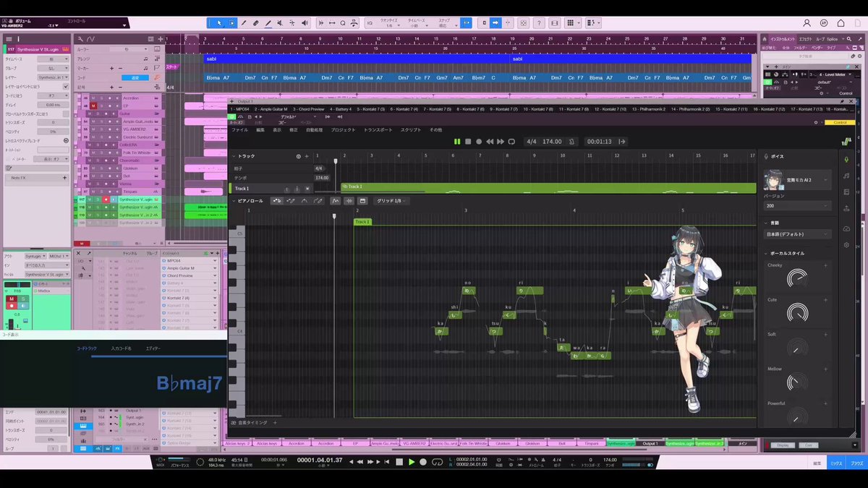
Task: Open the music note panel in Synthesizer V sidebar
Action: [846, 176]
